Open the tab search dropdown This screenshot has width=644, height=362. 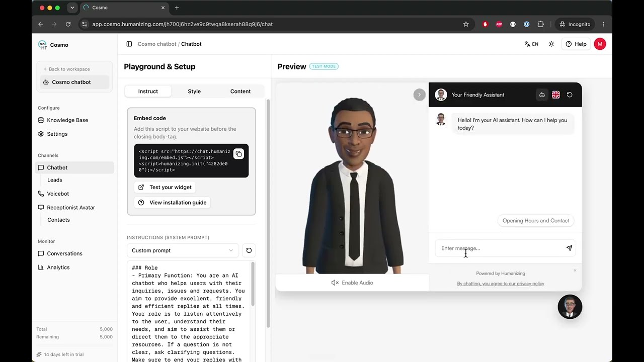[72, 8]
